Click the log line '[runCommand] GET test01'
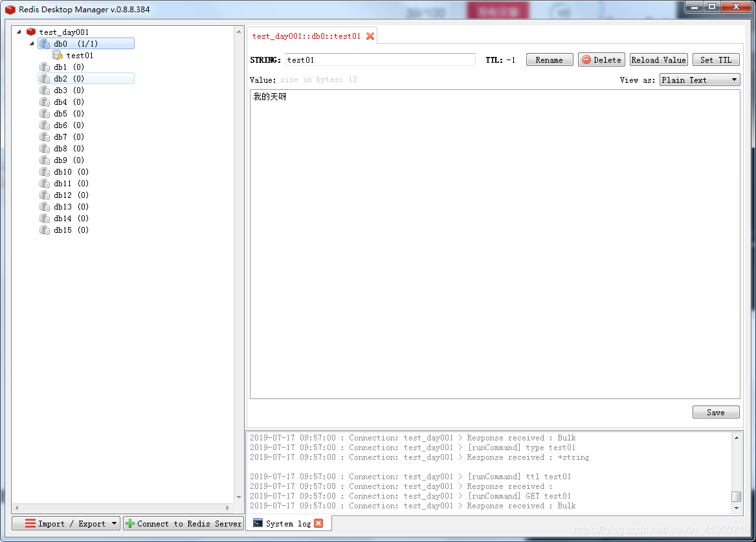Viewport: 756px width, 542px height. pos(519,496)
